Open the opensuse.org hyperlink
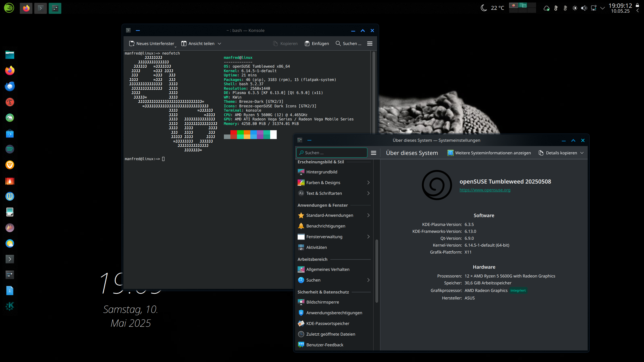 coord(485,190)
